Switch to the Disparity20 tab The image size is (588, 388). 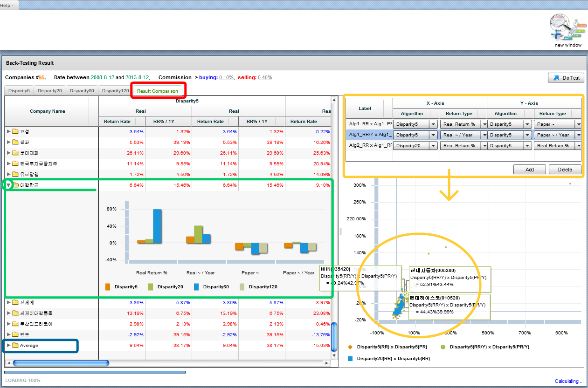49,90
